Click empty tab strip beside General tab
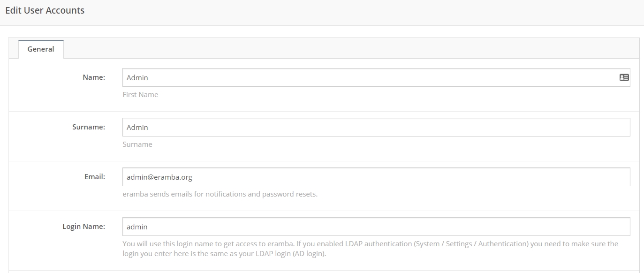The height and width of the screenshot is (273, 644). point(328,48)
